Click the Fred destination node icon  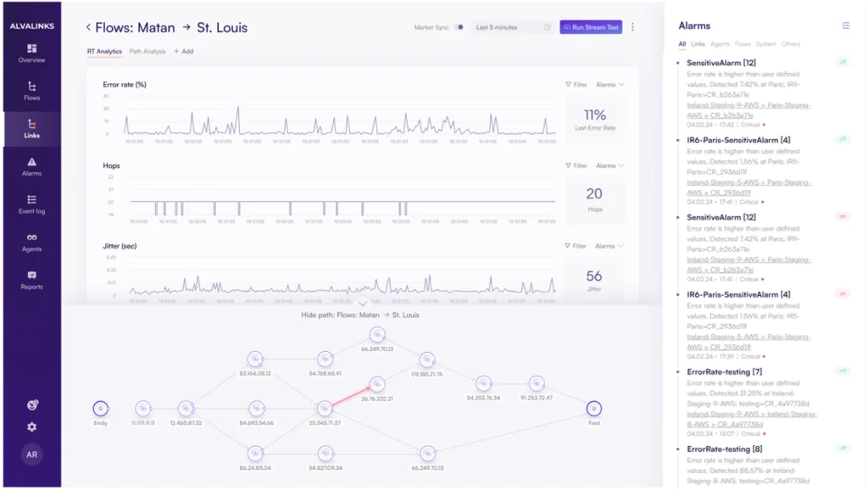[x=593, y=409]
